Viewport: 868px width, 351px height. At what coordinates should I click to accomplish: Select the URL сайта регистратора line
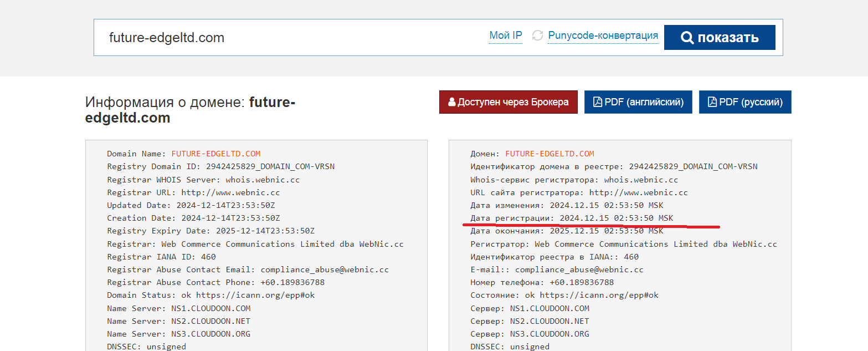click(579, 192)
